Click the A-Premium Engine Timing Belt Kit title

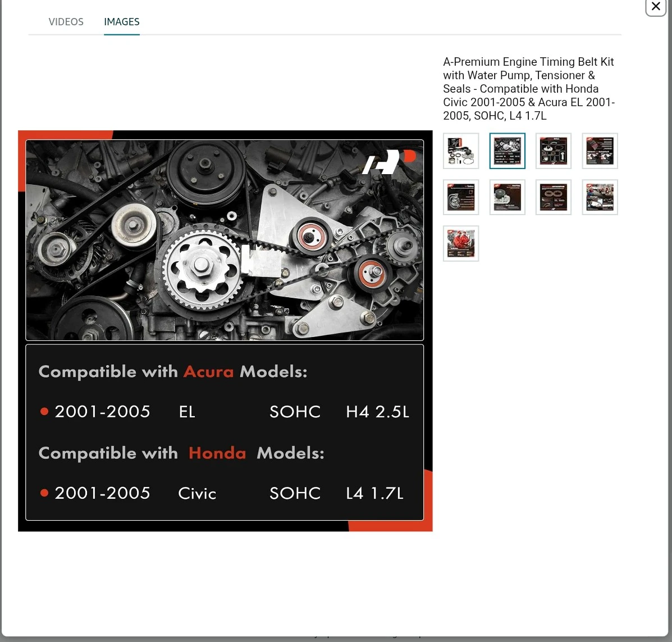coord(529,89)
